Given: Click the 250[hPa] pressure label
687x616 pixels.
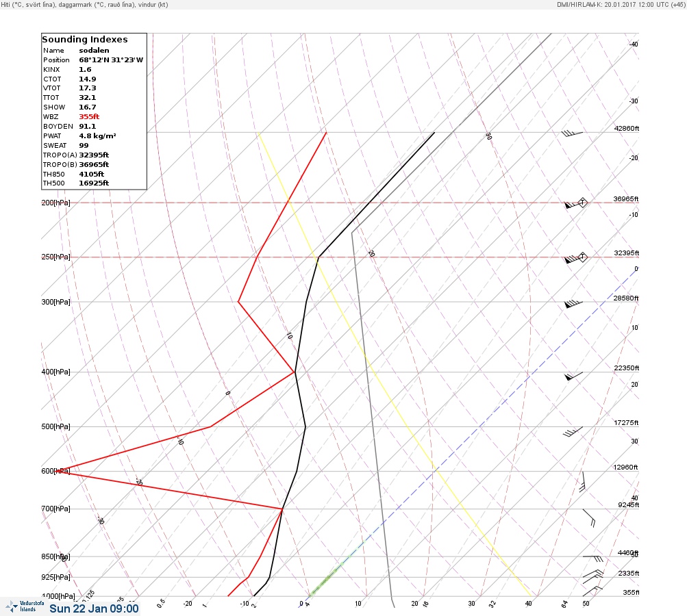Looking at the screenshot, I should pos(55,257).
